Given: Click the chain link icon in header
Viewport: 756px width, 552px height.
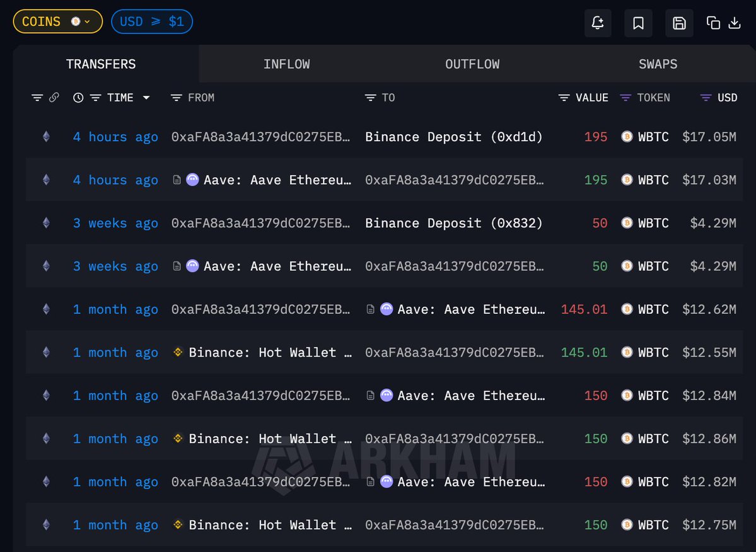Looking at the screenshot, I should point(54,98).
